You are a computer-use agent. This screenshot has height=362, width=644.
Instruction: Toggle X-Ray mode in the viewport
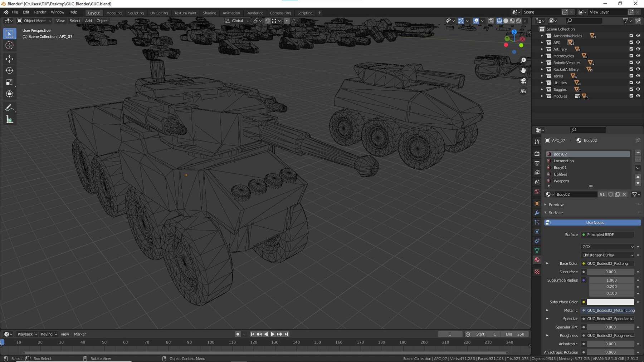(491, 21)
